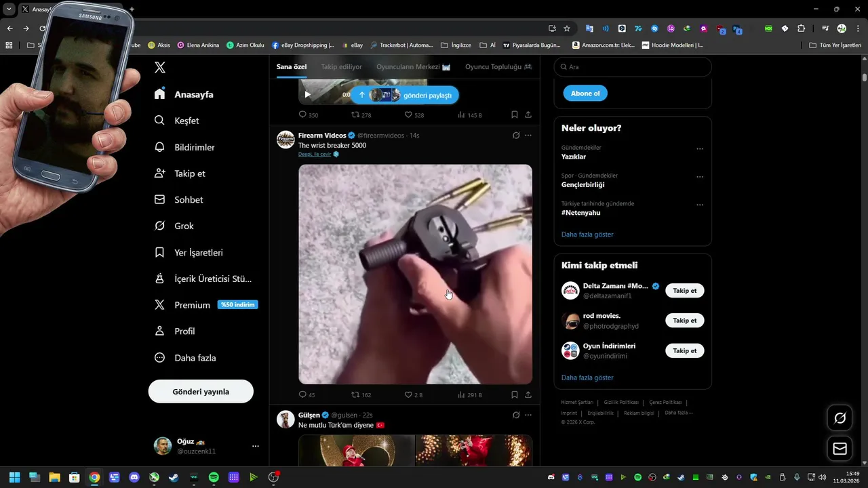Click Grok icon on Firearm Videos post
Screen dimensions: 868x488
coord(516,136)
